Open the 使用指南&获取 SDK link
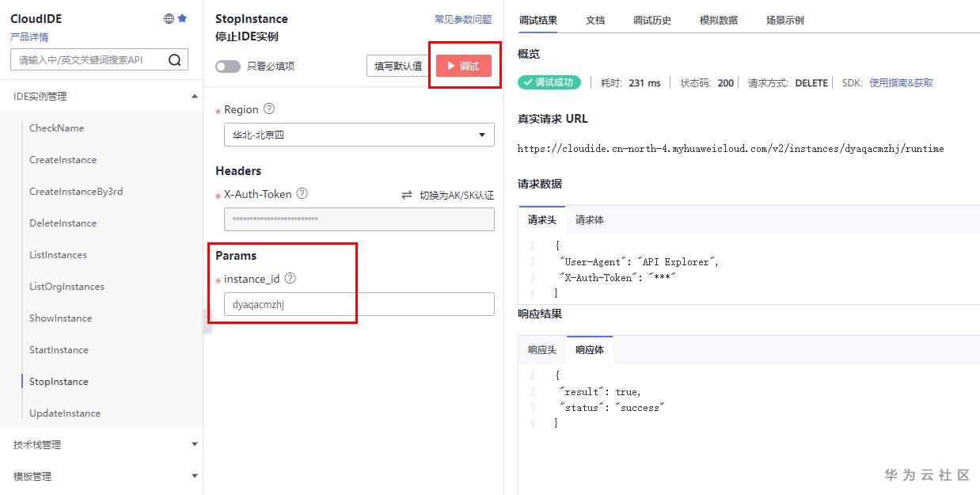The image size is (980, 495). click(x=901, y=82)
